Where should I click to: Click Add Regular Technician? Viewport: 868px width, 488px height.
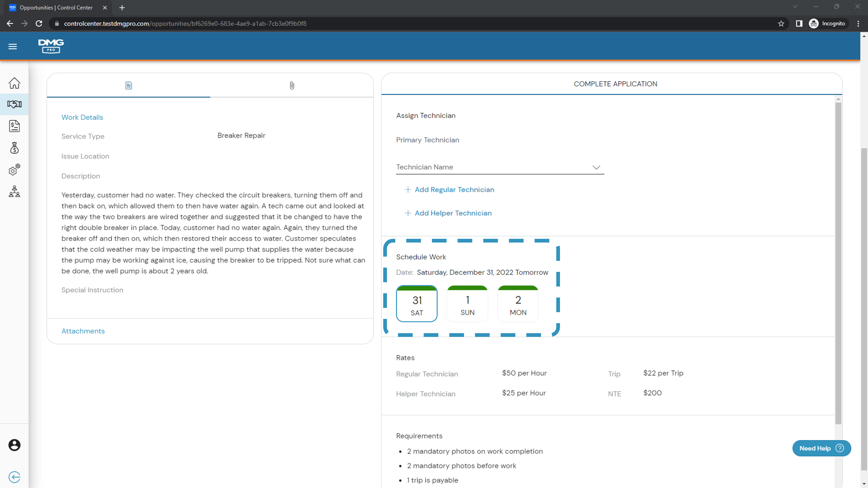point(454,189)
